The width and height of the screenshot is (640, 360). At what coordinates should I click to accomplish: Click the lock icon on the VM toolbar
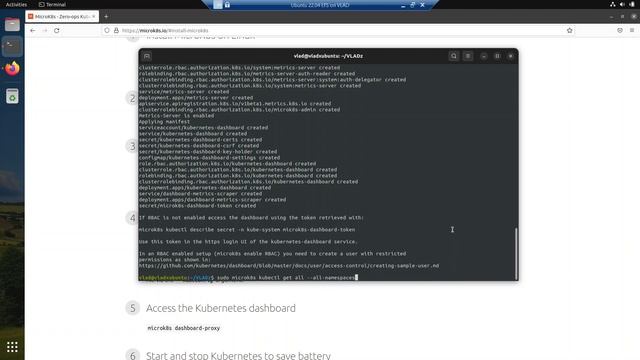point(227,5)
